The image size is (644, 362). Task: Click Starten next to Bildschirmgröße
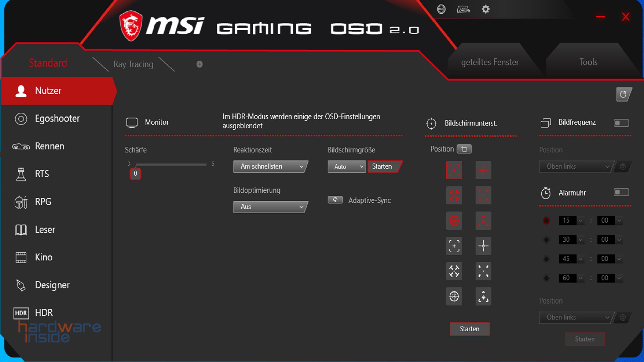coord(384,167)
